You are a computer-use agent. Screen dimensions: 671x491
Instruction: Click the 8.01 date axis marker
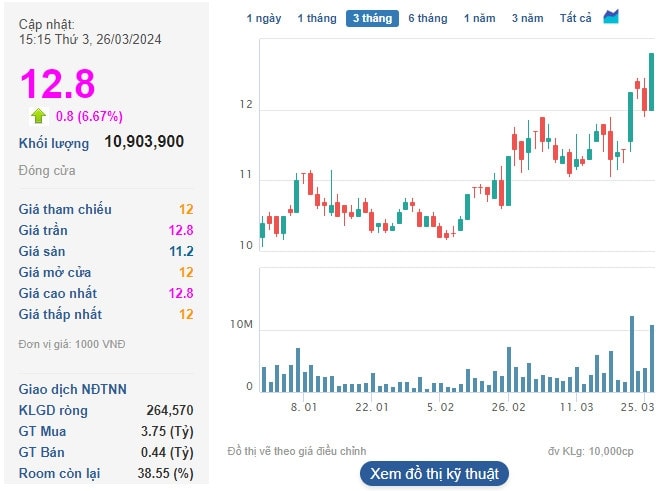[304, 407]
